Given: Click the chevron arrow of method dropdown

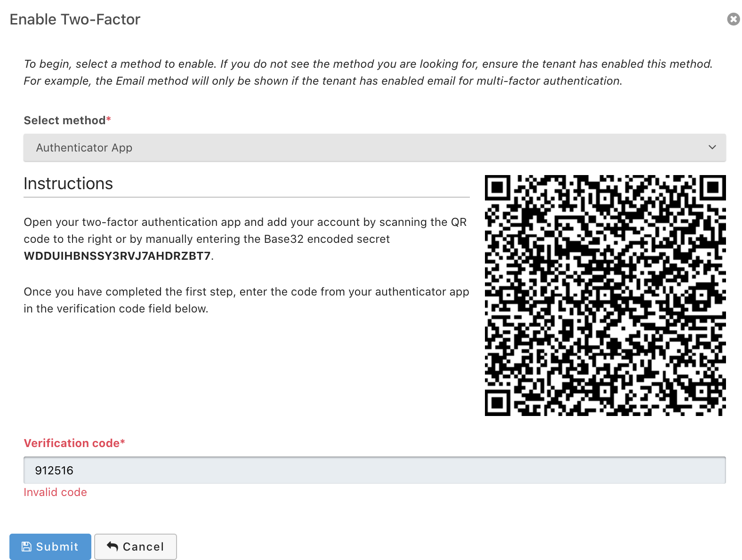Looking at the screenshot, I should (712, 148).
